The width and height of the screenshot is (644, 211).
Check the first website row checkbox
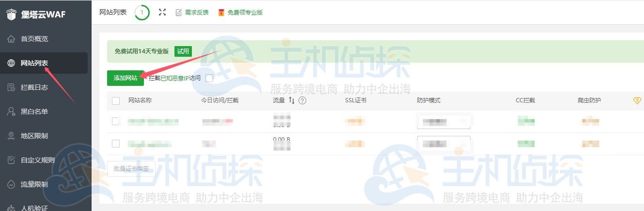pos(116,121)
